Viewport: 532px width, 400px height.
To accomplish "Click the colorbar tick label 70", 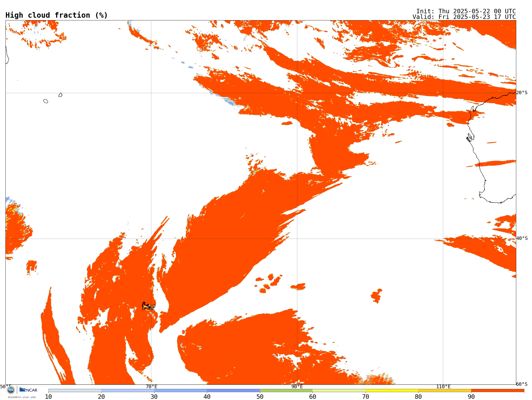I will pos(366,397).
